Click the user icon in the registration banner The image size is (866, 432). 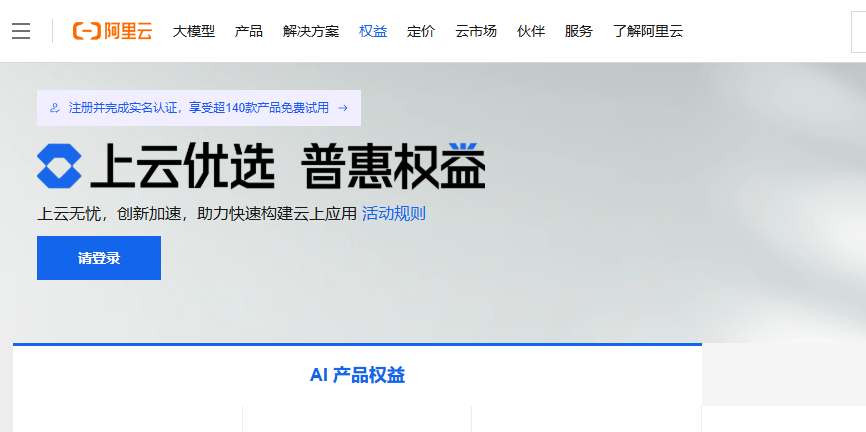tap(54, 108)
